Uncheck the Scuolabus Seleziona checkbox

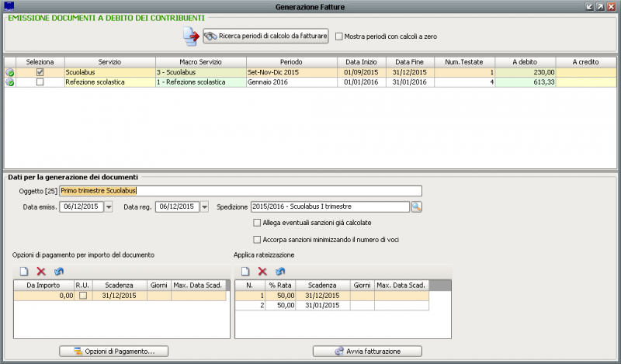pos(40,72)
